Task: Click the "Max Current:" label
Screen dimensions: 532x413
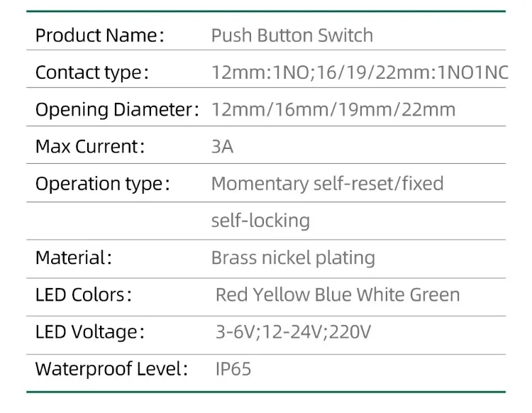Action: (90, 147)
